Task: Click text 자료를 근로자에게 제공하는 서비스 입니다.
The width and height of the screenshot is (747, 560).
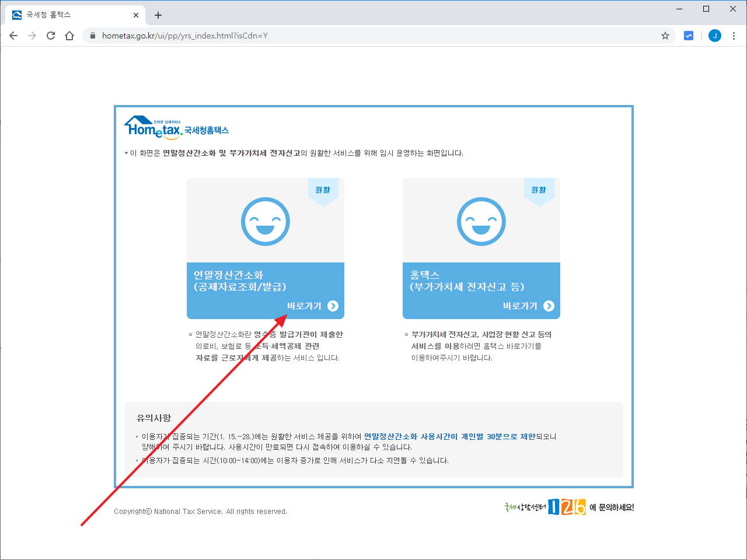Action: (x=267, y=358)
